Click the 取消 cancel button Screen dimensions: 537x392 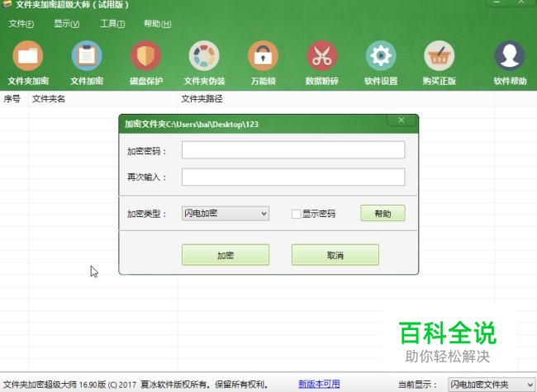coord(335,255)
